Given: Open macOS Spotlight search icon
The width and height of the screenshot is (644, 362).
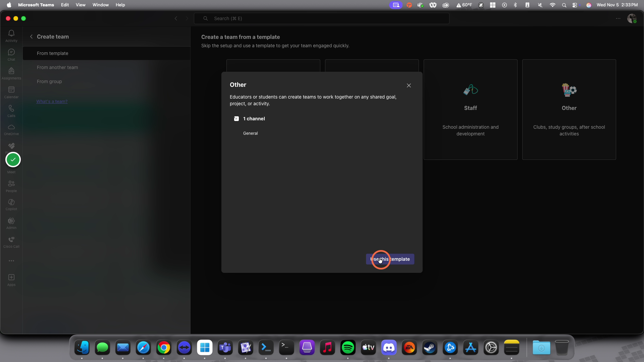Looking at the screenshot, I should click(x=564, y=5).
